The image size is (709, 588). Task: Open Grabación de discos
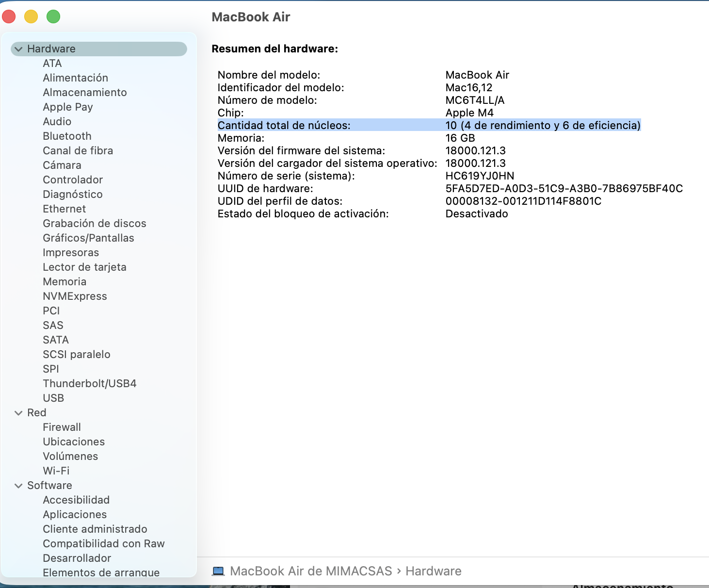pos(95,224)
